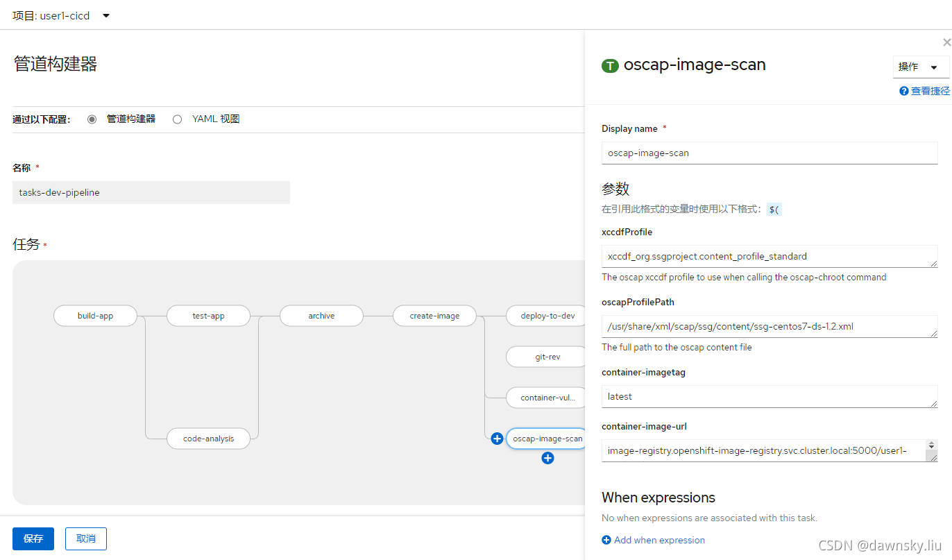Screen dimensions: 952x560
Task: Click the 保存 button
Action: click(x=33, y=538)
